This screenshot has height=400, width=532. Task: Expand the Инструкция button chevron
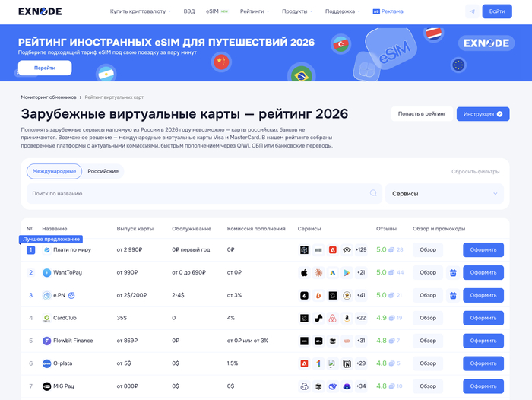point(499,114)
